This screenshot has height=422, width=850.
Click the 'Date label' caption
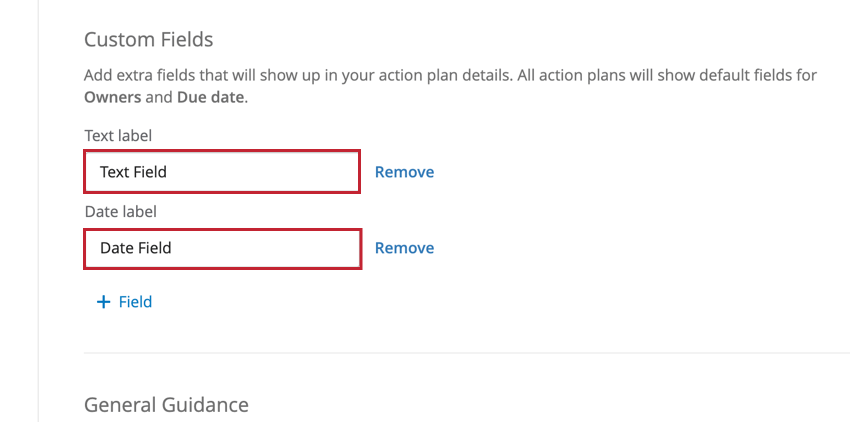click(120, 211)
